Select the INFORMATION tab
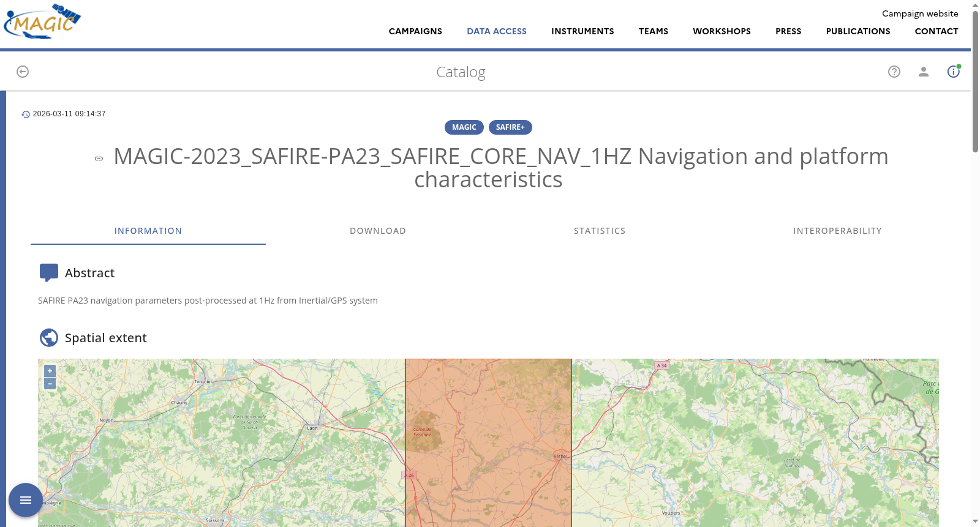980x527 pixels. tap(148, 231)
